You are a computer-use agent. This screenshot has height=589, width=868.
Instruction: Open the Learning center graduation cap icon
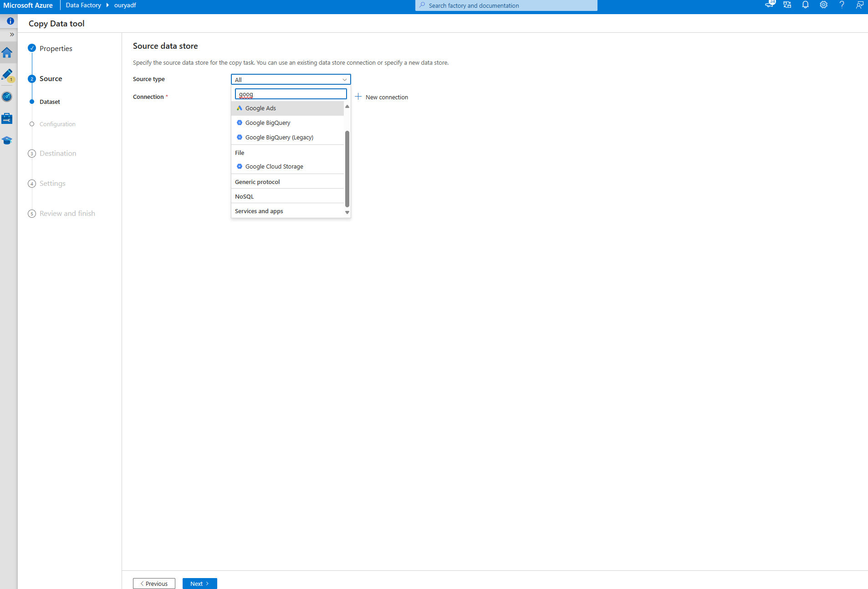[8, 140]
